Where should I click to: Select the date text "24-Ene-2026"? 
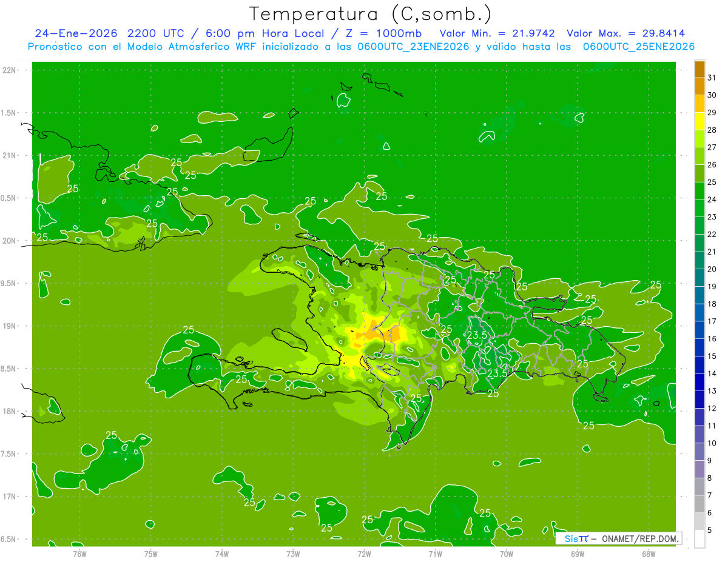(x=76, y=33)
